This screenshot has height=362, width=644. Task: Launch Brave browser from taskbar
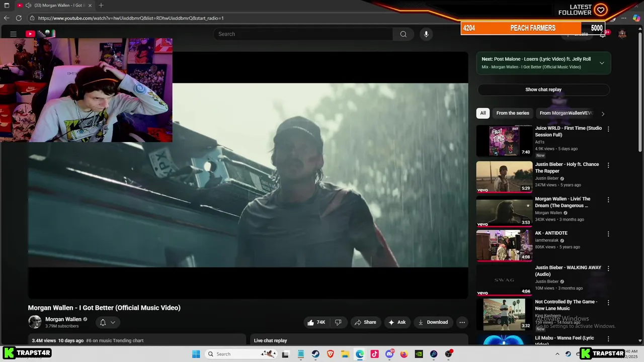330,354
